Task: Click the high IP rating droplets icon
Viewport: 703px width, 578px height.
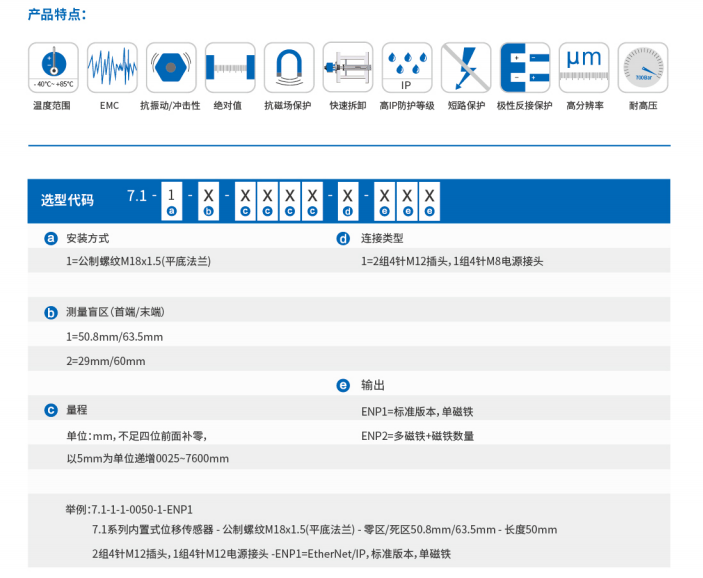Action: [x=407, y=68]
